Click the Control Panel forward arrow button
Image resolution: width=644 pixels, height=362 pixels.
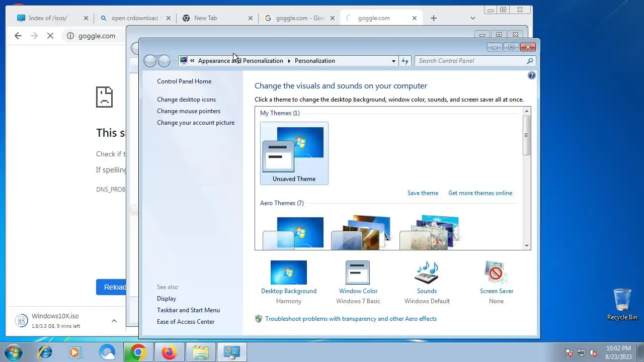164,61
